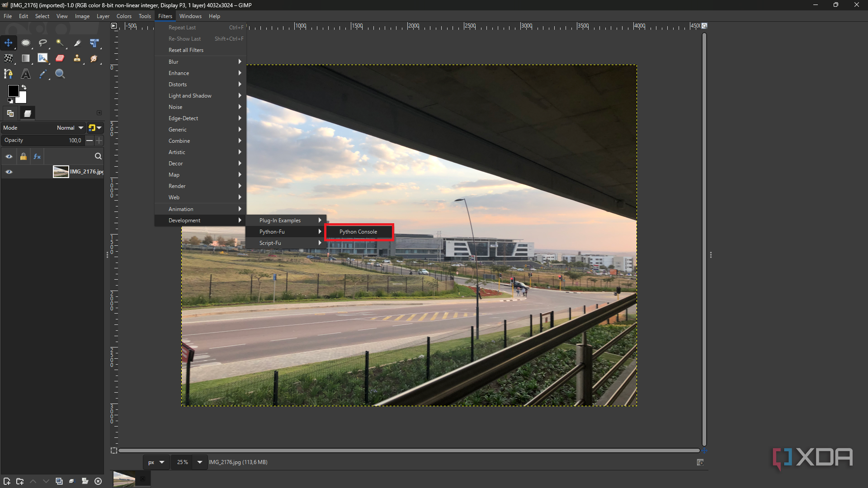Select the Smudge tool

click(94, 58)
